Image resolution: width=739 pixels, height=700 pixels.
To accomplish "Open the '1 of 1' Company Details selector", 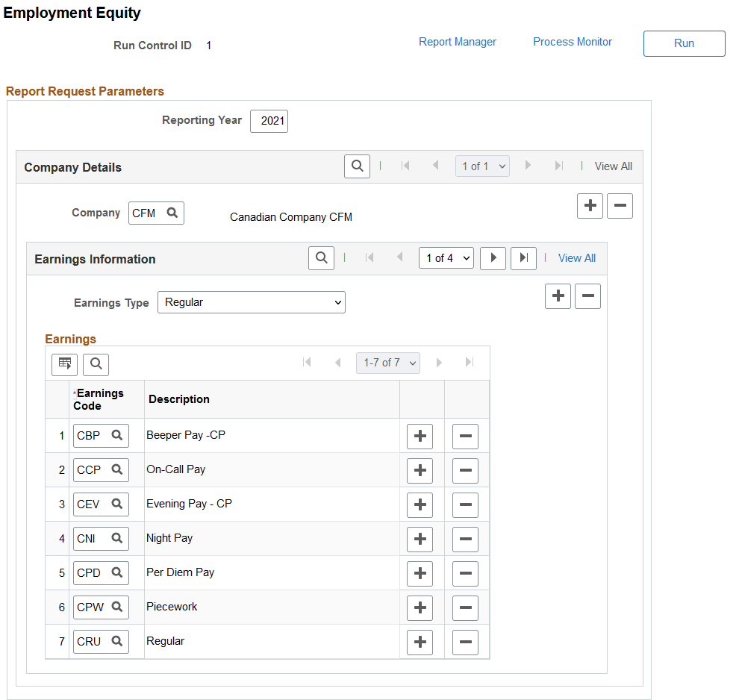I will tap(482, 166).
